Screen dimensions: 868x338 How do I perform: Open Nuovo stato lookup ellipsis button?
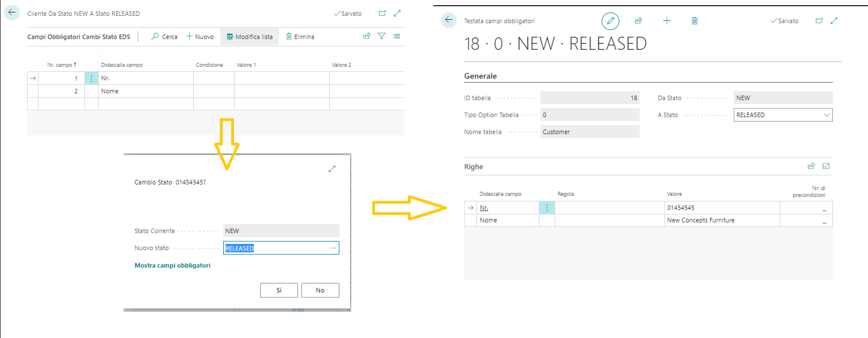(333, 248)
